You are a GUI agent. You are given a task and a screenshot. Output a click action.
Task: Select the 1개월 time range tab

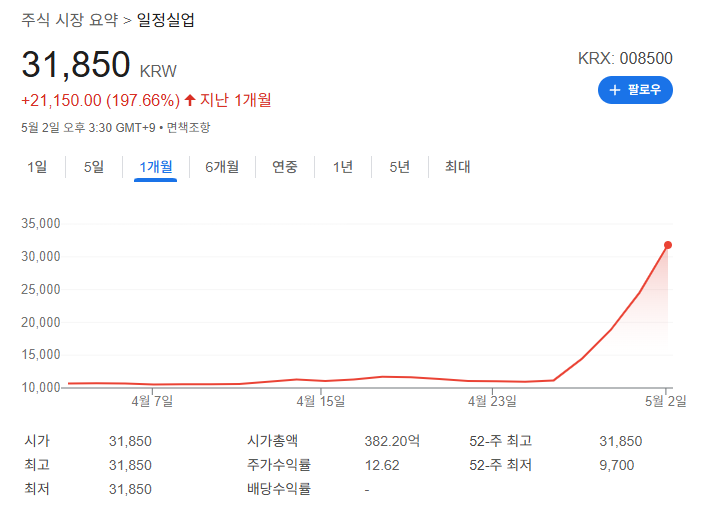click(x=156, y=167)
